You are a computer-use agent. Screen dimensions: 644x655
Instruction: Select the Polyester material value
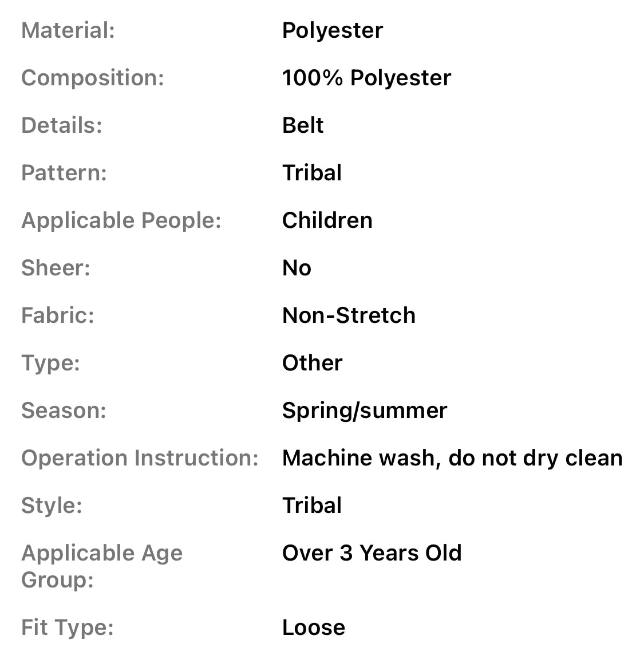point(332,30)
